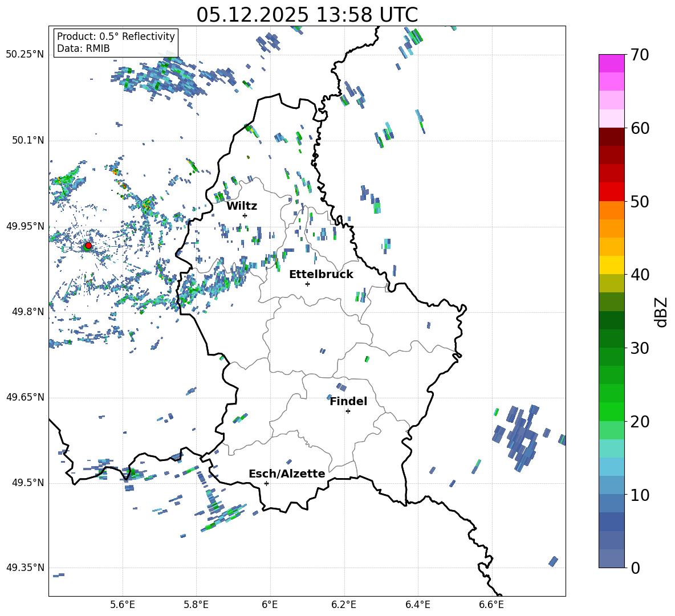
Task: Click the 6.6°E longitude label
Action: point(491,605)
